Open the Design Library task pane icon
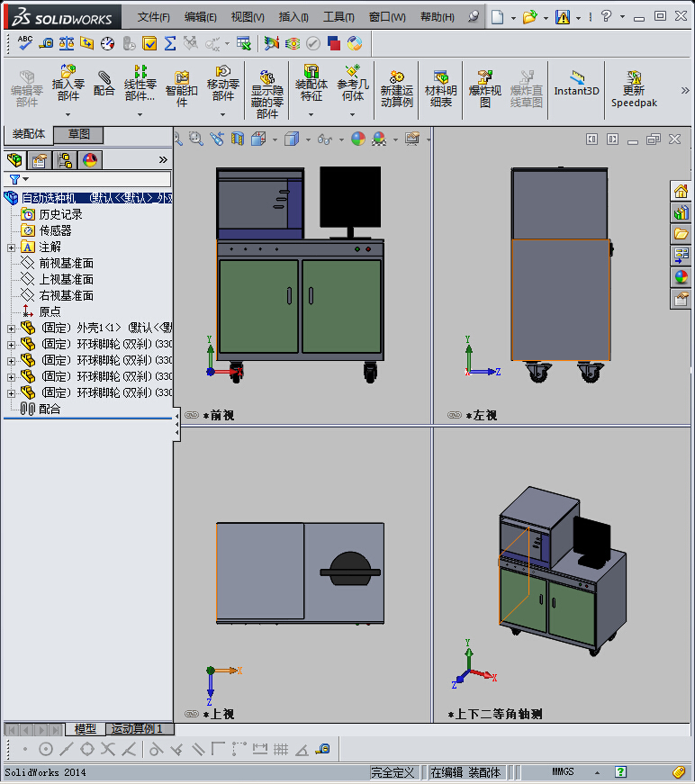This screenshot has width=695, height=784. coord(681,213)
